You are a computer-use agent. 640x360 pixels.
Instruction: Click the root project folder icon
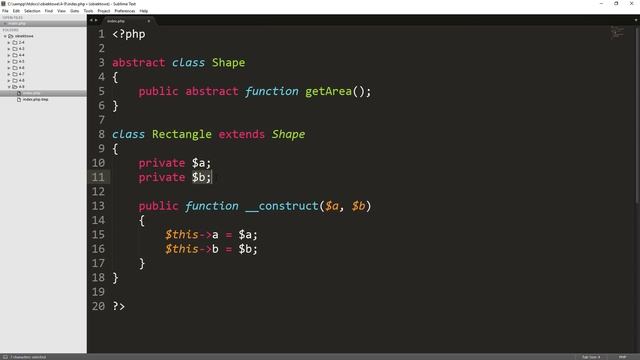11,36
